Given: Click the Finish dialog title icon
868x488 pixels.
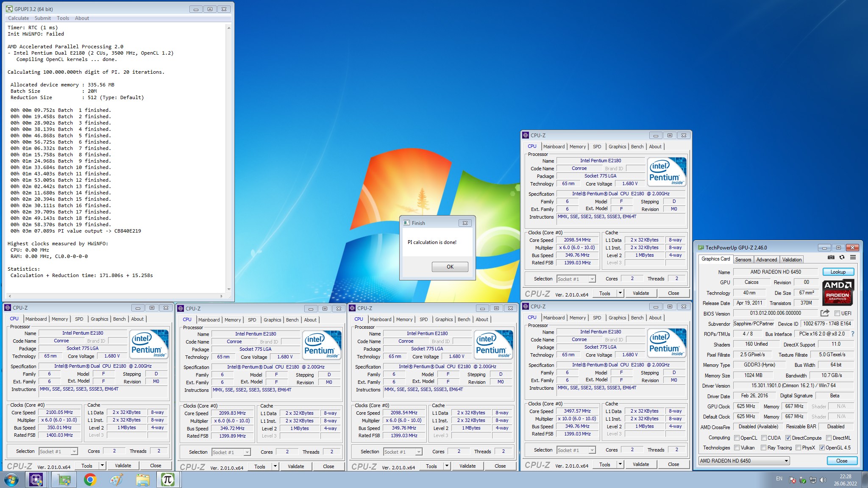Looking at the screenshot, I should [407, 223].
